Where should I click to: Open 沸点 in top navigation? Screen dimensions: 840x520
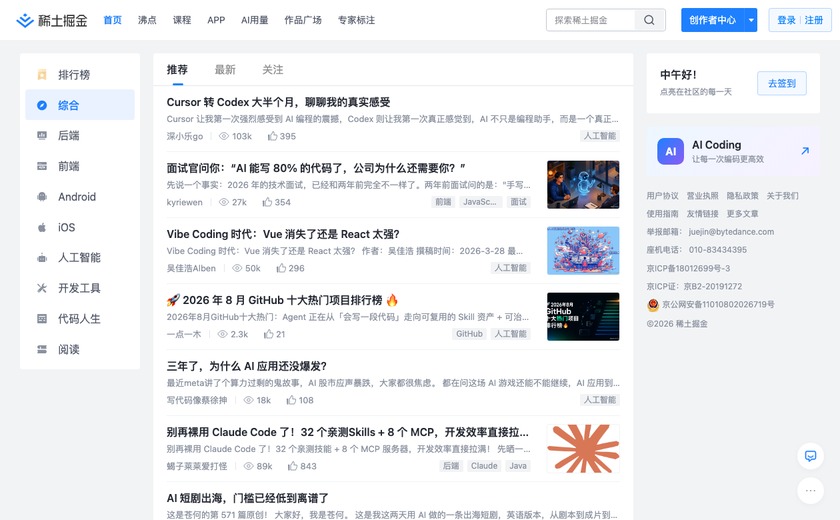click(x=147, y=20)
